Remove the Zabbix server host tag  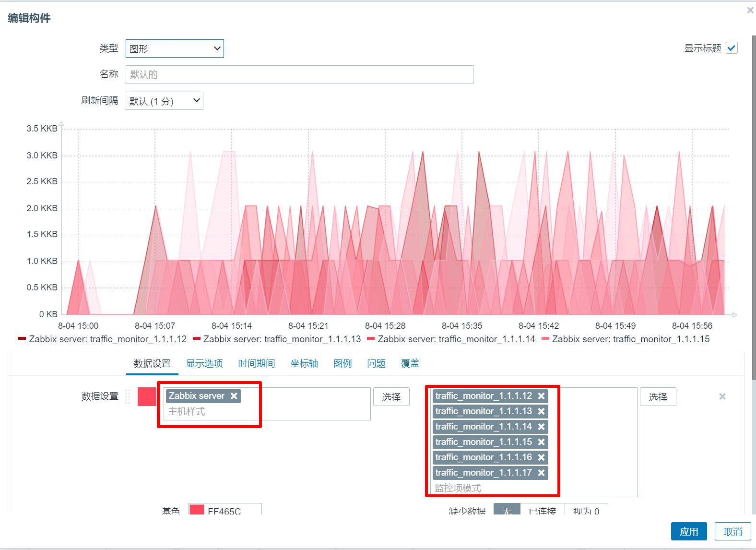pyautogui.click(x=234, y=396)
